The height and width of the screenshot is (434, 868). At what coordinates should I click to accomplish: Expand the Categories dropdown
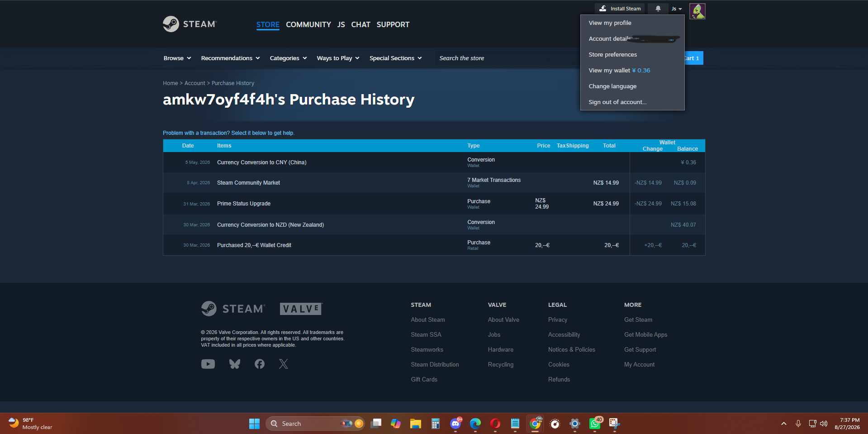click(288, 58)
